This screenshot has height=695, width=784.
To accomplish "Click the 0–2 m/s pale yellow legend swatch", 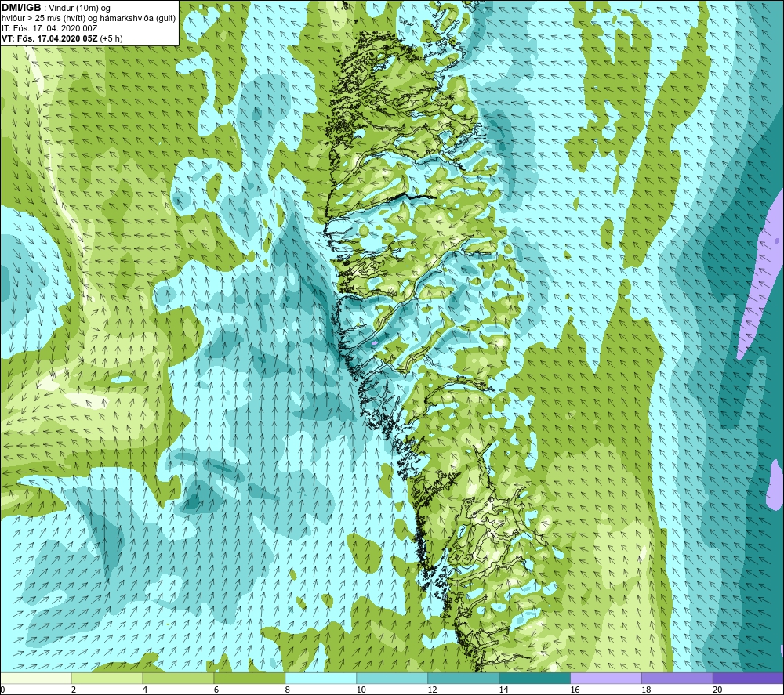I will click(x=35, y=678).
